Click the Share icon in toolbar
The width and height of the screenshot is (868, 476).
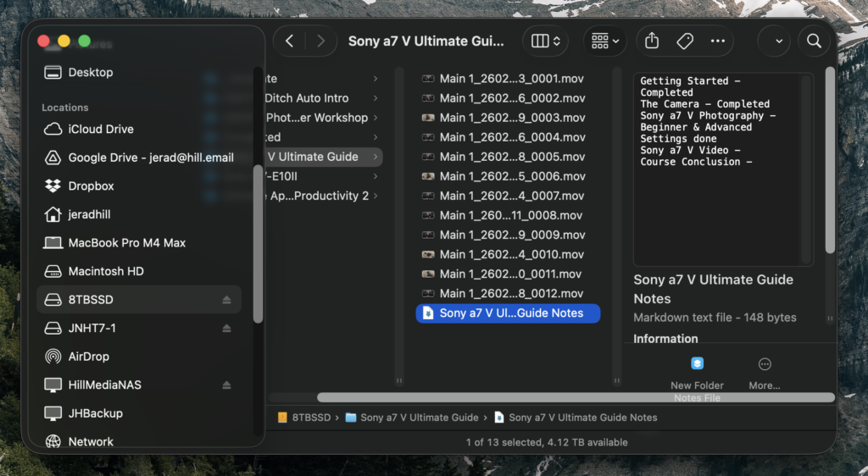tap(652, 41)
